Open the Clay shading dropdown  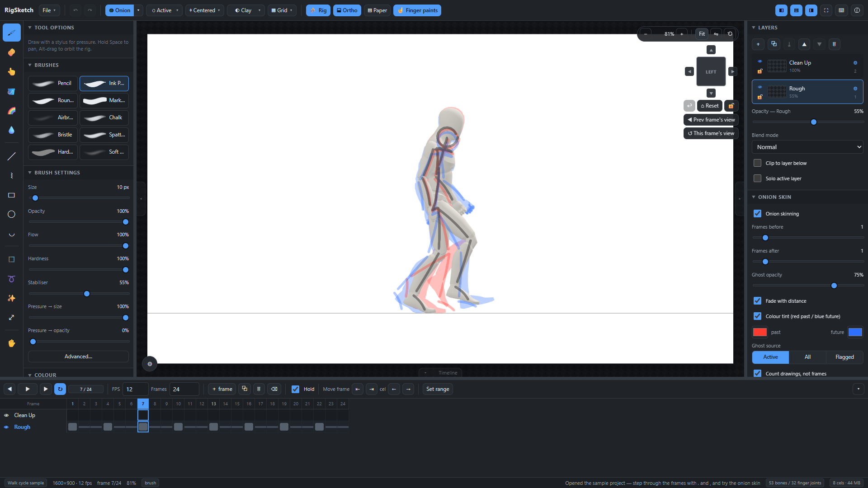(x=246, y=10)
